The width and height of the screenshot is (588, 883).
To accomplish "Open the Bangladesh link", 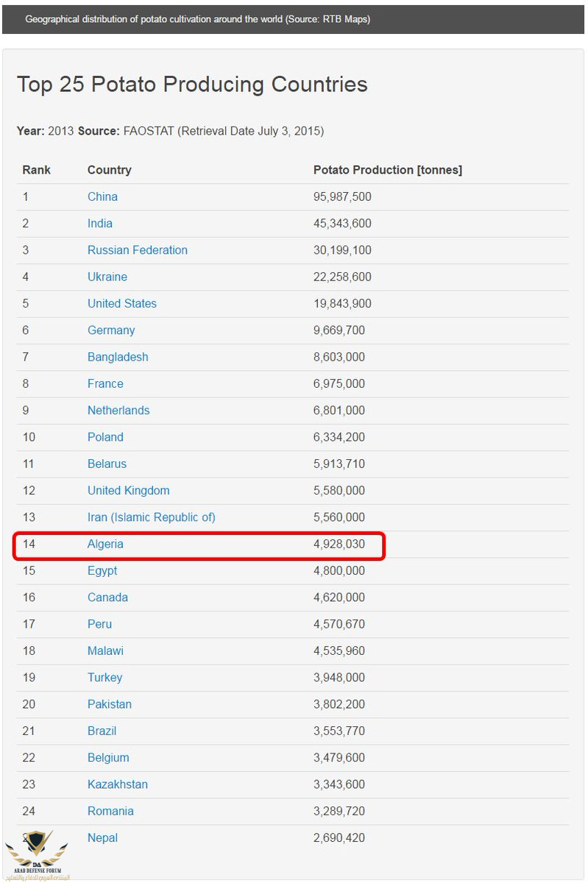I will coord(118,357).
